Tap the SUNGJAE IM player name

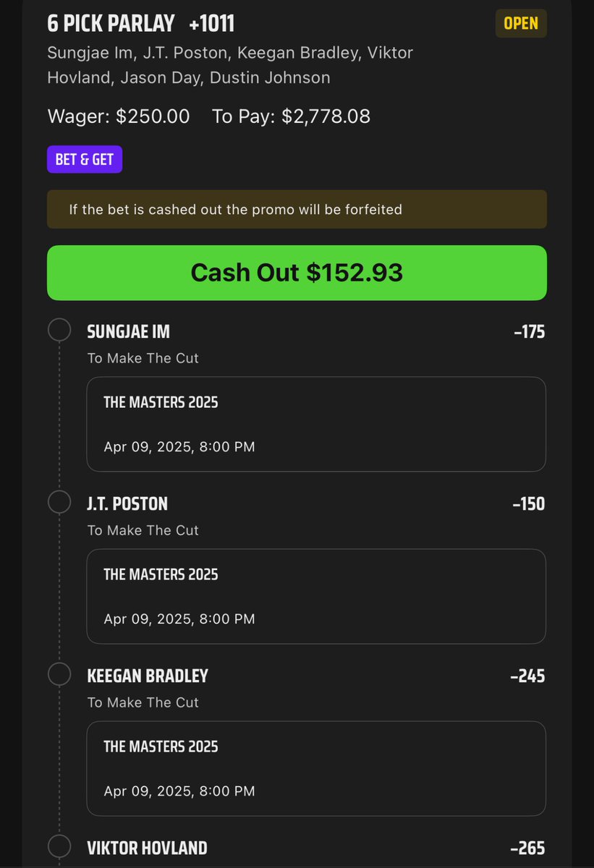coord(128,332)
